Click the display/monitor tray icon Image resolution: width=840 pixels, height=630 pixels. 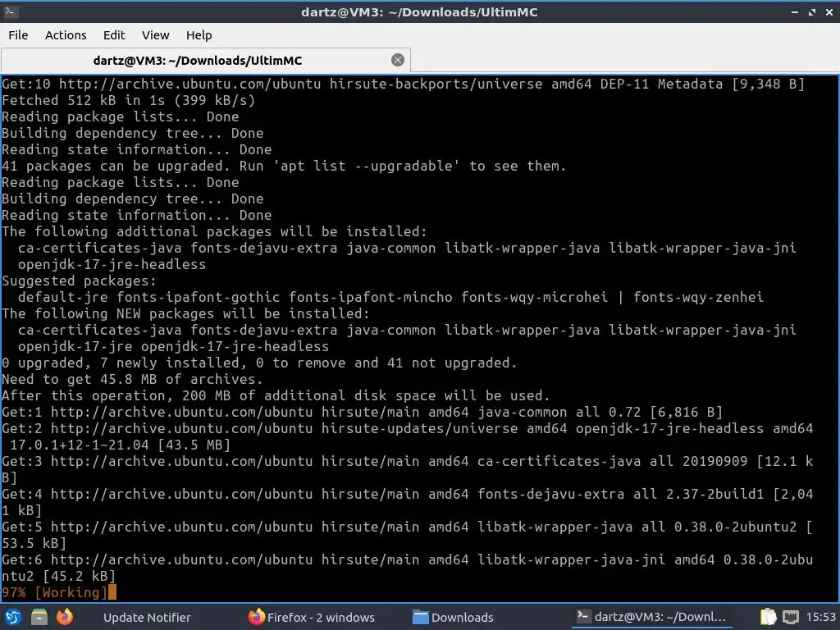pyautogui.click(x=790, y=617)
